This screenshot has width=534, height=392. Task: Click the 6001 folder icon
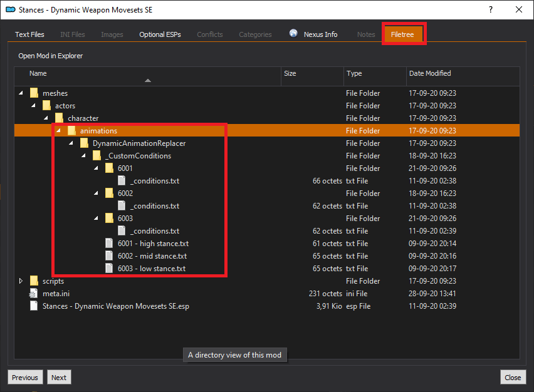tap(109, 168)
